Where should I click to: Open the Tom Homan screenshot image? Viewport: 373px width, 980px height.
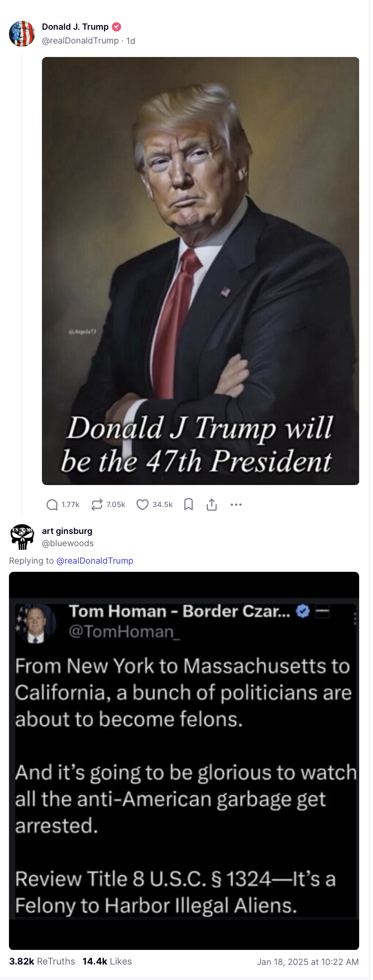point(184,761)
